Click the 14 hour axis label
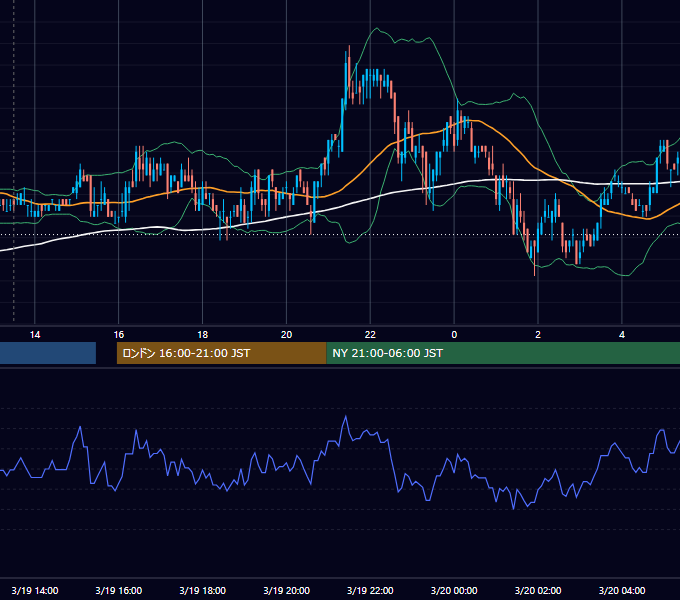680x600 pixels. 35,335
